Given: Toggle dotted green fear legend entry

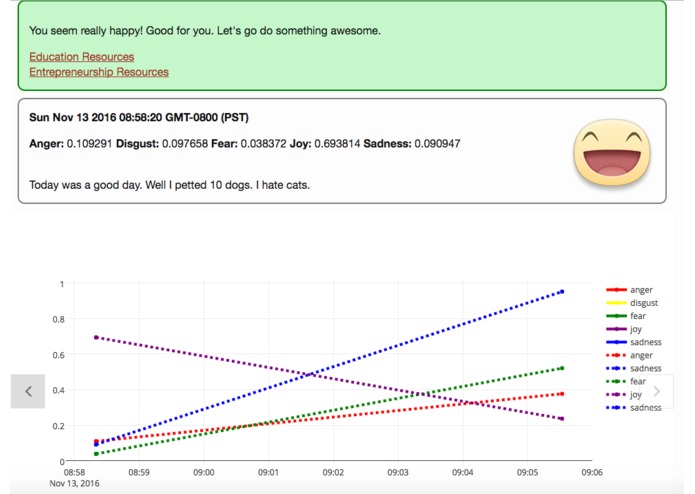Looking at the screenshot, I should click(626, 381).
